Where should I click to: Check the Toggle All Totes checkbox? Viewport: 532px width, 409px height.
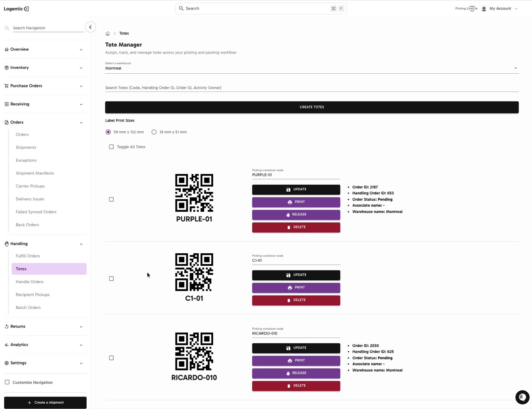(x=111, y=147)
